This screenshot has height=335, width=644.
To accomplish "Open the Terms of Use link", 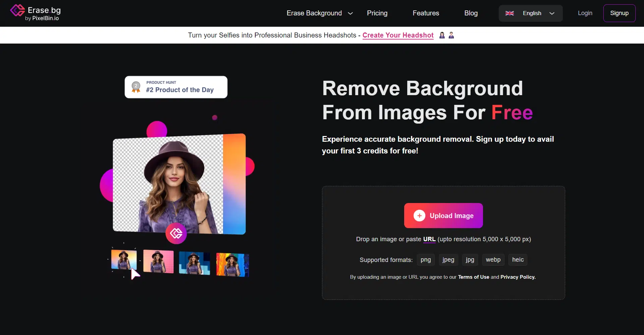I will point(473,277).
